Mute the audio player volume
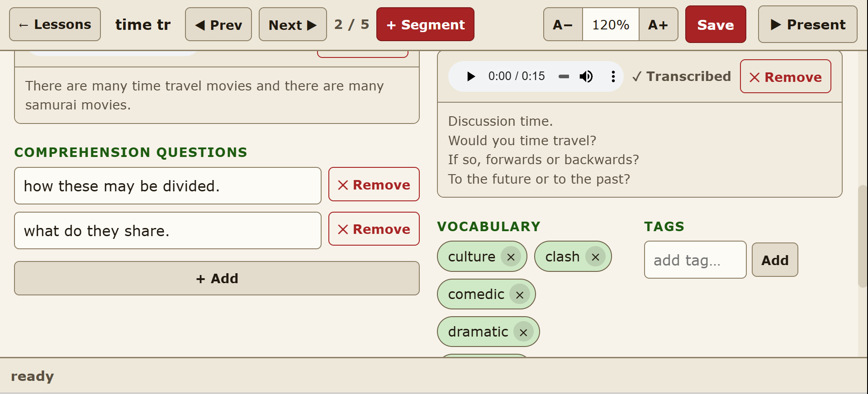 (x=586, y=76)
